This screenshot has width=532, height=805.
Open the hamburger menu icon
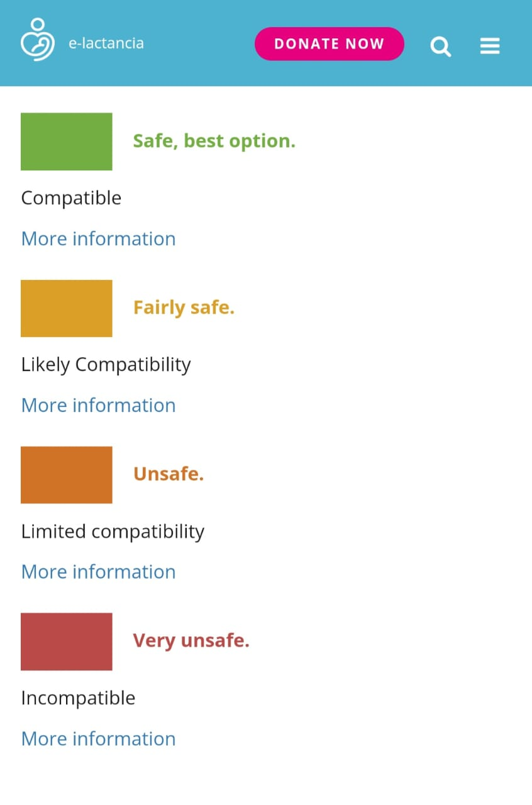490,45
